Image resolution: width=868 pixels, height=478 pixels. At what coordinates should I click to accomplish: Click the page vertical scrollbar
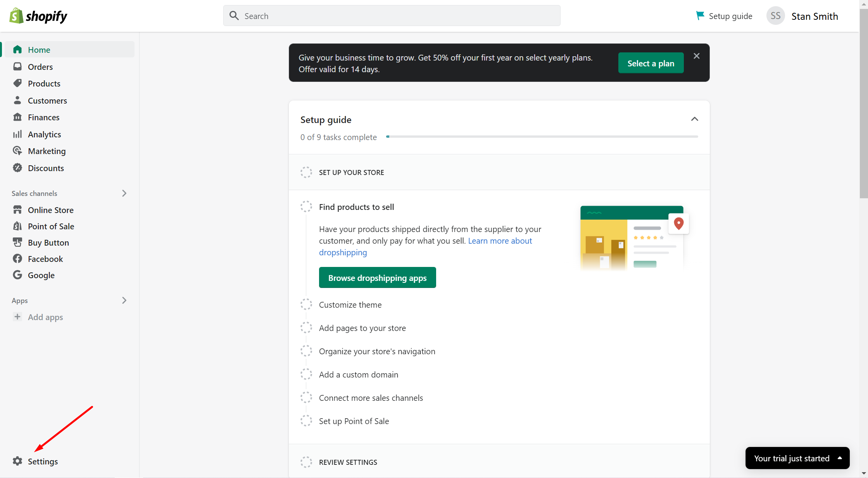(864, 103)
